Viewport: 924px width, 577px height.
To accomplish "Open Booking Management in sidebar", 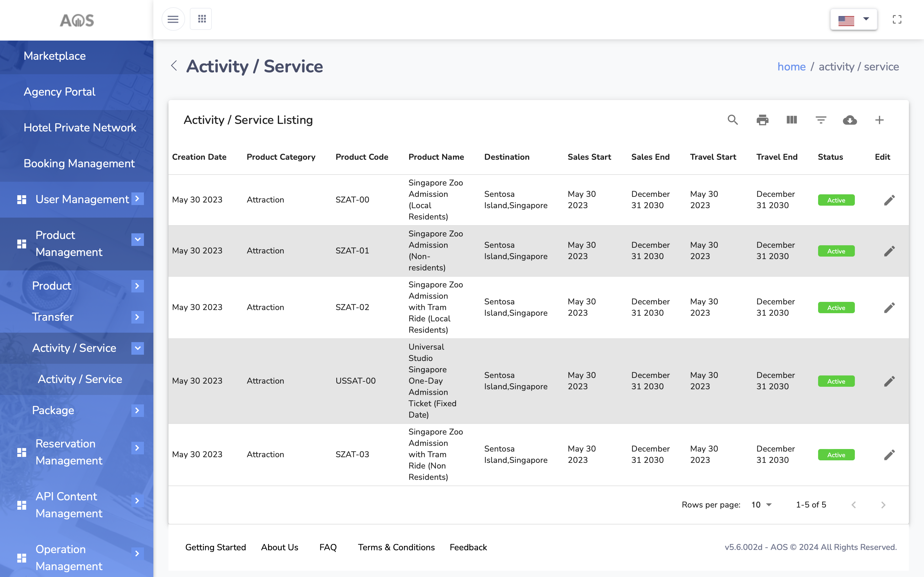I will [79, 163].
